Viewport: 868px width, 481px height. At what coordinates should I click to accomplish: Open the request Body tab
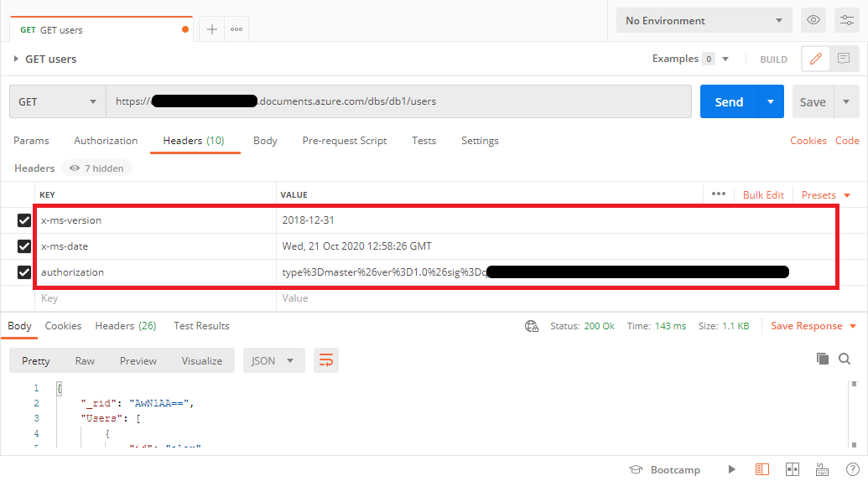pyautogui.click(x=265, y=141)
